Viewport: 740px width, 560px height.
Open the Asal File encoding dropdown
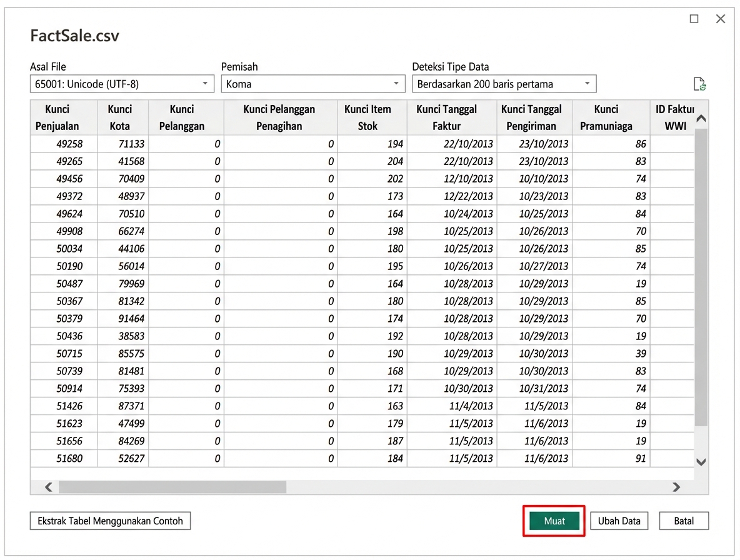[204, 83]
